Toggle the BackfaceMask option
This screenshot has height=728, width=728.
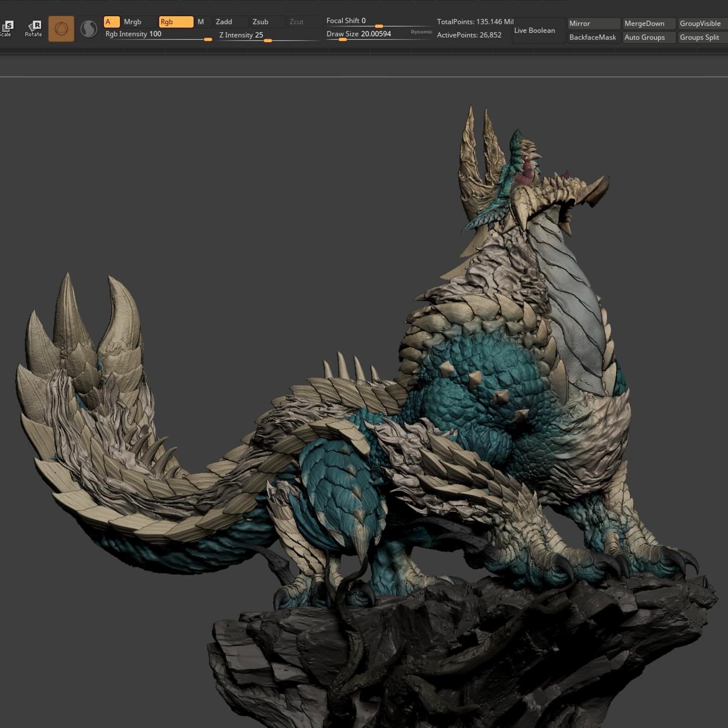593,37
